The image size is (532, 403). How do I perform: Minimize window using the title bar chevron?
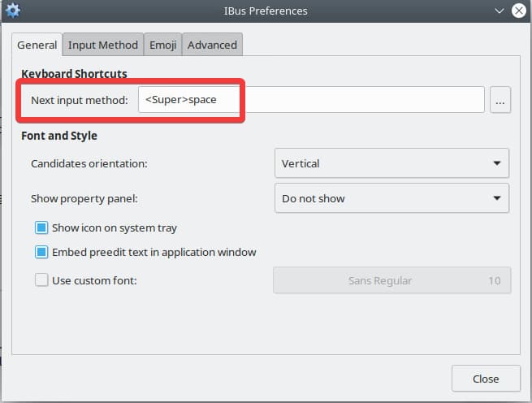(x=499, y=11)
